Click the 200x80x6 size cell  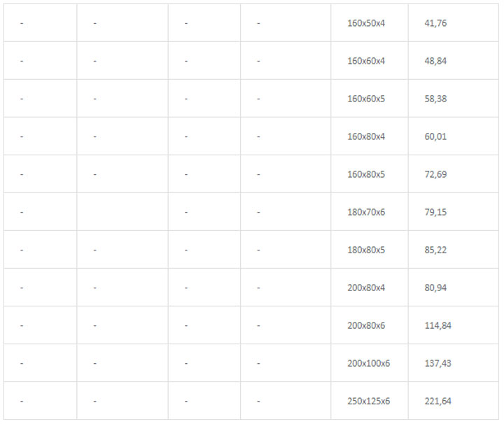(x=366, y=325)
